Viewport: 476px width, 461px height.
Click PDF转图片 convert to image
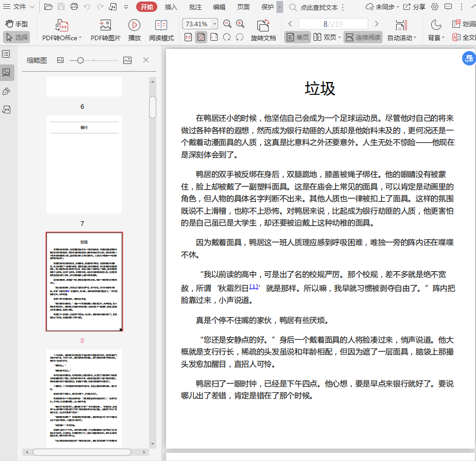coord(106,30)
